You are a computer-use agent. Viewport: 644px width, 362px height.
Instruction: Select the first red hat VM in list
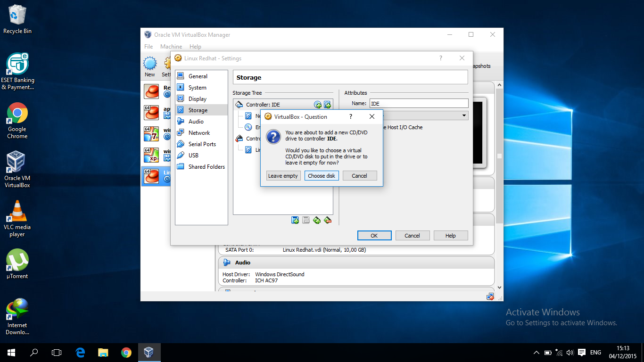tap(151, 91)
